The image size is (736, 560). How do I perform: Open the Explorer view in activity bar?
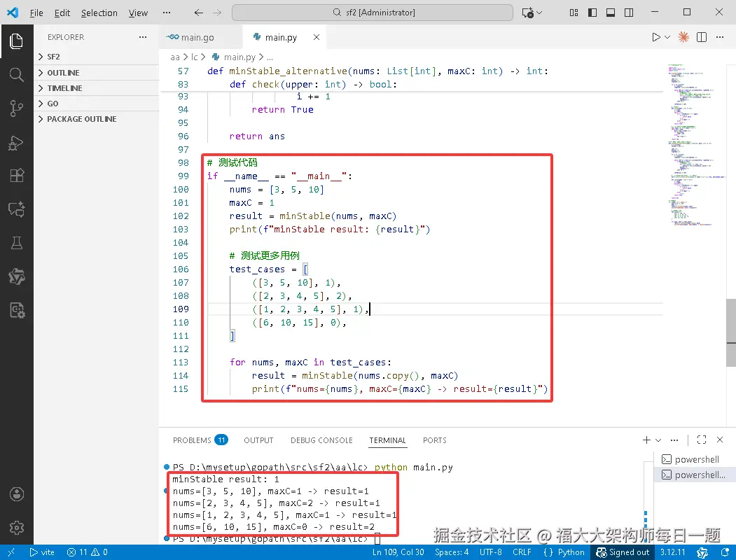coord(16,41)
